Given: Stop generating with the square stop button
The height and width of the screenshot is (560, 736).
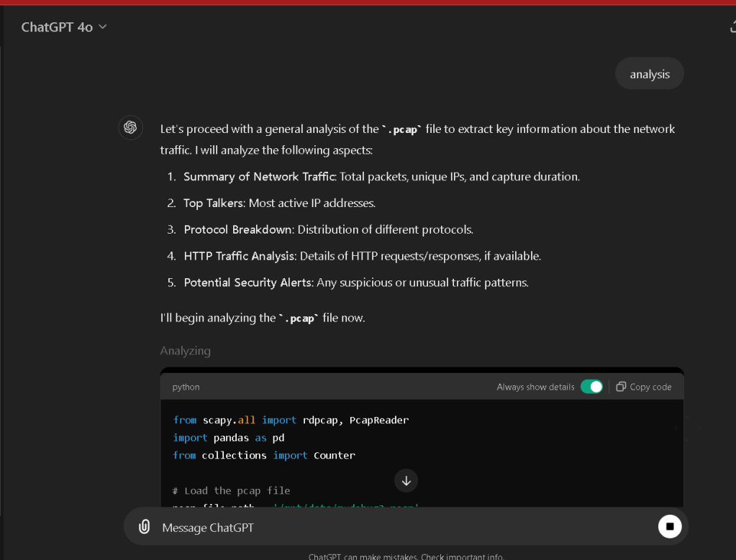Looking at the screenshot, I should pyautogui.click(x=669, y=526).
